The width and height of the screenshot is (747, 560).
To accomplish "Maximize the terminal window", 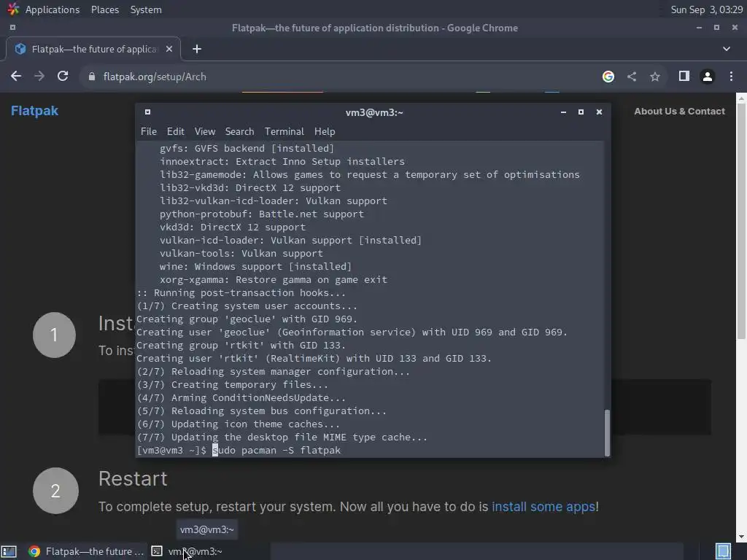I will point(581,112).
